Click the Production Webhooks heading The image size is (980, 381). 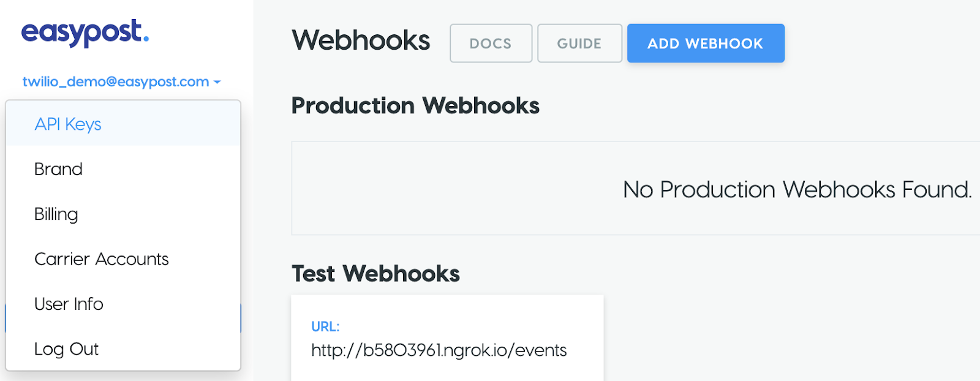click(x=415, y=105)
